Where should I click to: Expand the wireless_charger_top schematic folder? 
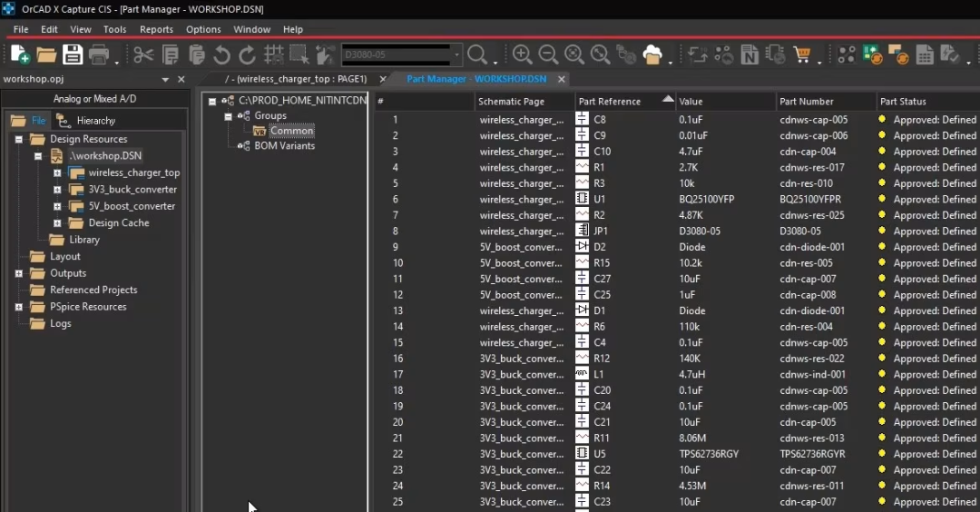pos(57,173)
